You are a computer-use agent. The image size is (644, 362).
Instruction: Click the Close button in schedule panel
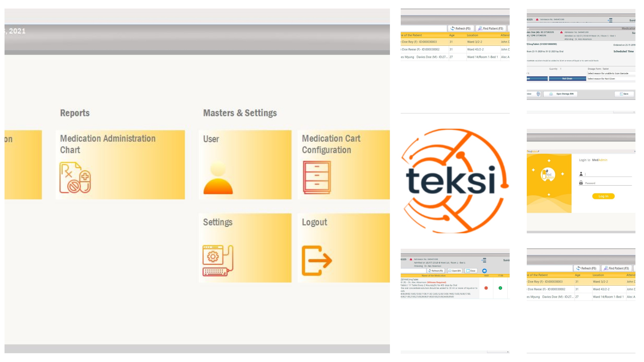click(471, 271)
